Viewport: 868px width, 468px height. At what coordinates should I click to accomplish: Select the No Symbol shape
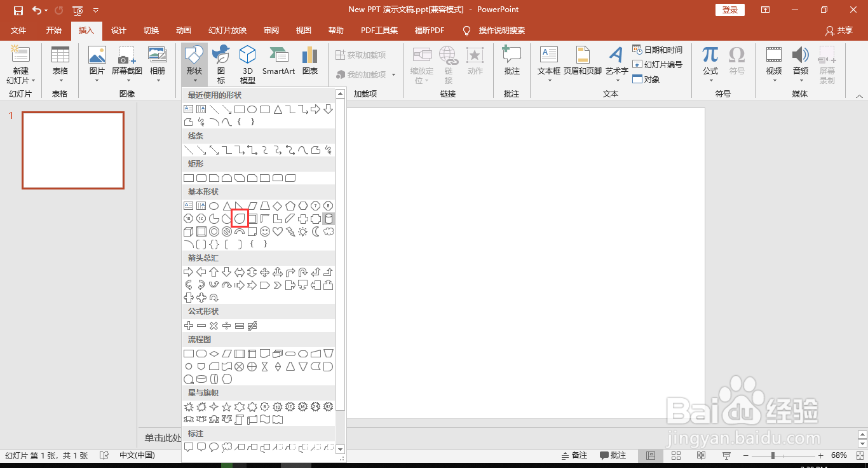click(227, 231)
